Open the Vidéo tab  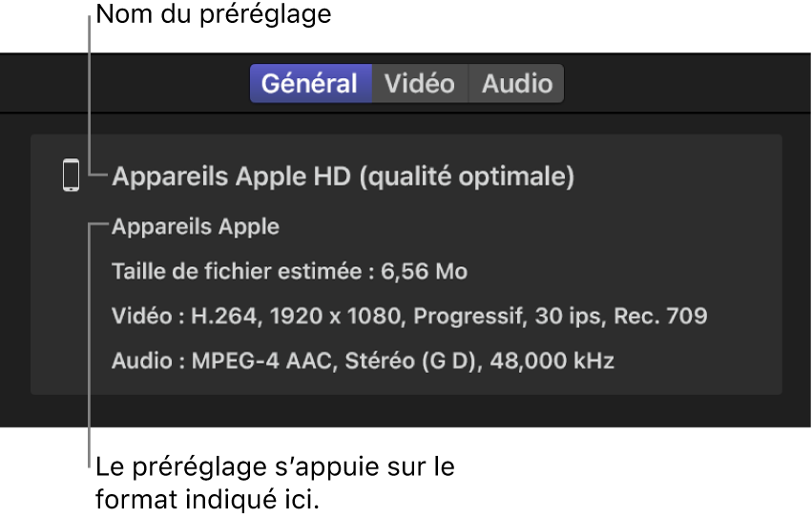420,83
